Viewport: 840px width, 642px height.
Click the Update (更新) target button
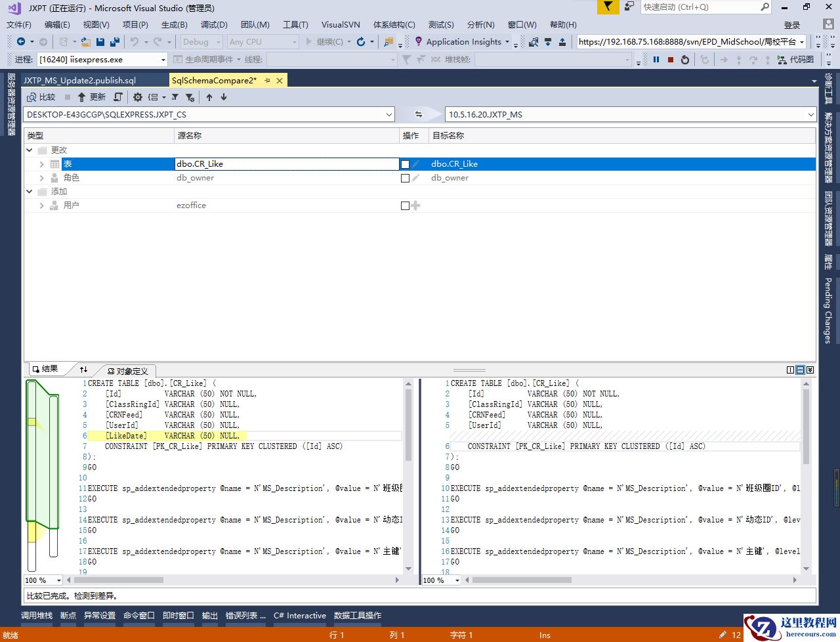(x=92, y=97)
